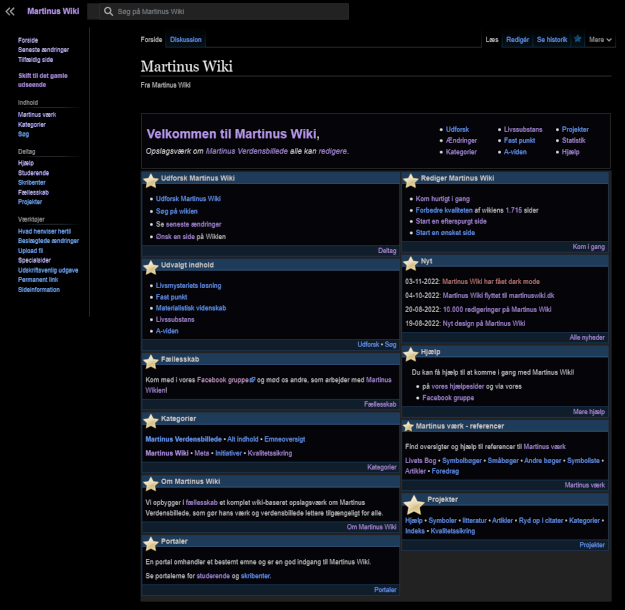The width and height of the screenshot is (625, 610).
Task: Open the Redigér tab
Action: tap(517, 39)
